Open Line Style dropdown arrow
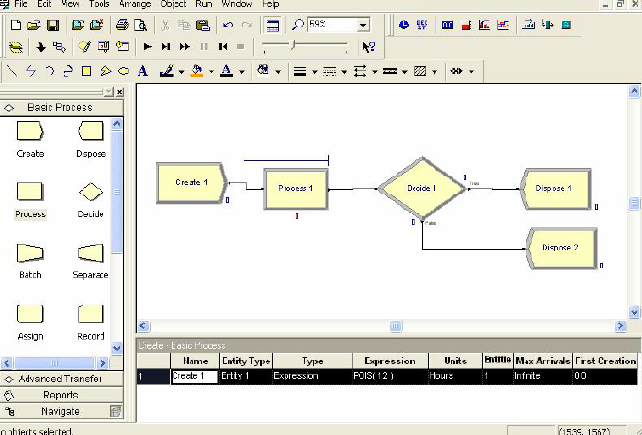 point(344,72)
